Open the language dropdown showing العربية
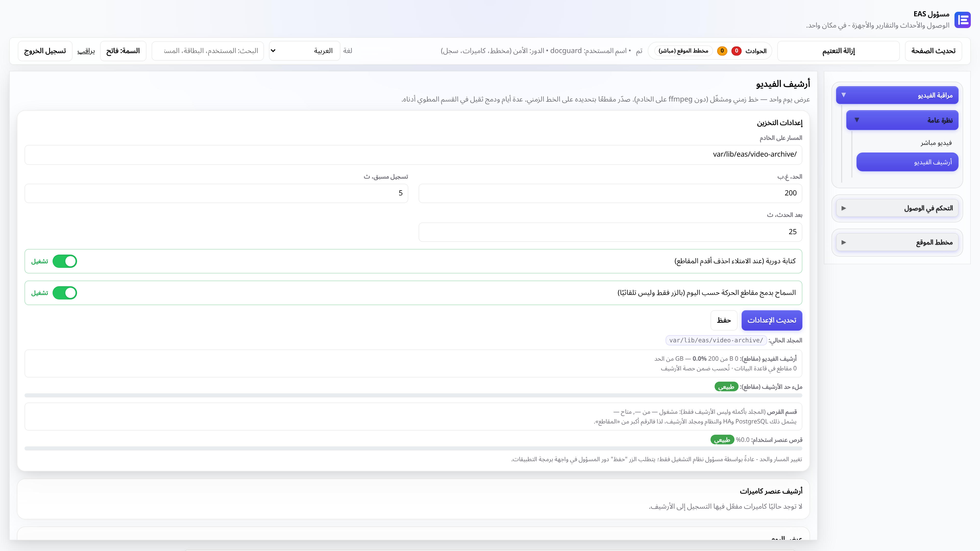980x551 pixels. 304,51
